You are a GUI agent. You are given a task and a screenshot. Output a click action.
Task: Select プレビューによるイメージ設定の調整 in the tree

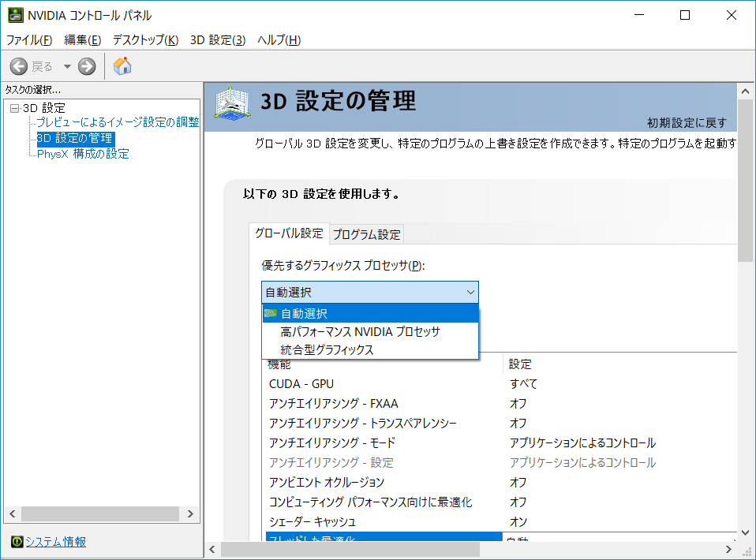(x=118, y=122)
